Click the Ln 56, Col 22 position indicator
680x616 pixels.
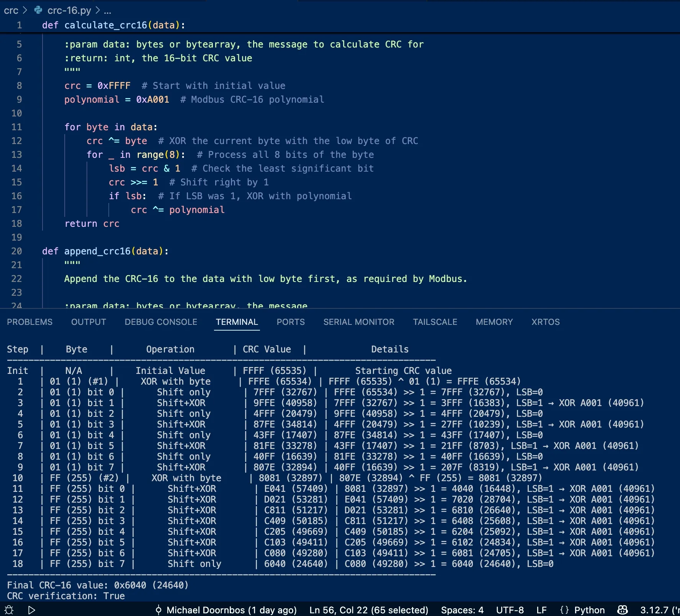[368, 610]
